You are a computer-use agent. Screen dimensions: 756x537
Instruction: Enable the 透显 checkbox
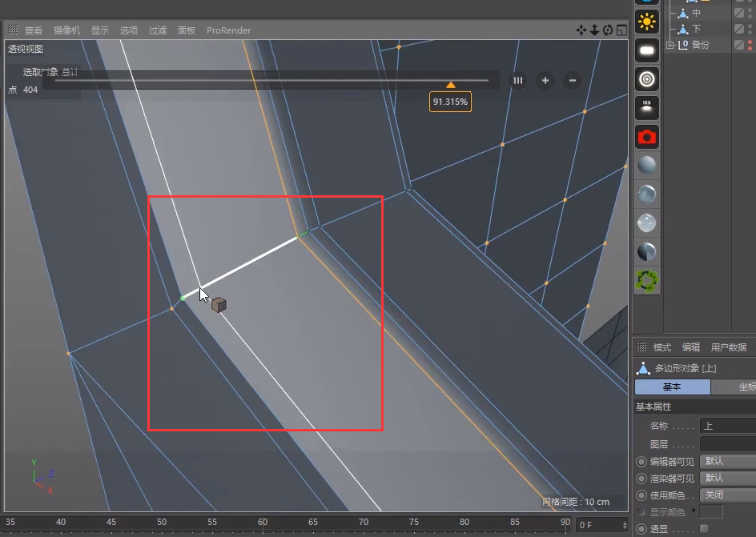click(x=705, y=528)
